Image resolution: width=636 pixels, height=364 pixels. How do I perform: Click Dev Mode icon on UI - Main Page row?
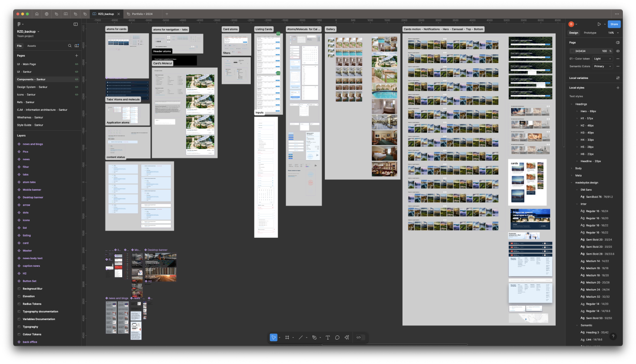[77, 64]
